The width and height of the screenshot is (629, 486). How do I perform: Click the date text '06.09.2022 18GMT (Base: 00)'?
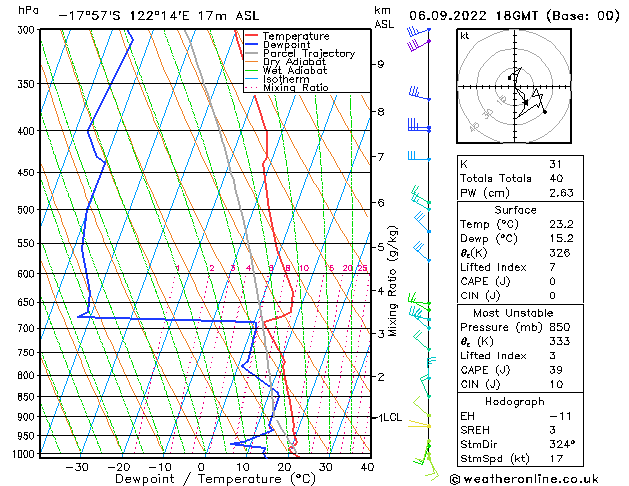click(x=514, y=16)
